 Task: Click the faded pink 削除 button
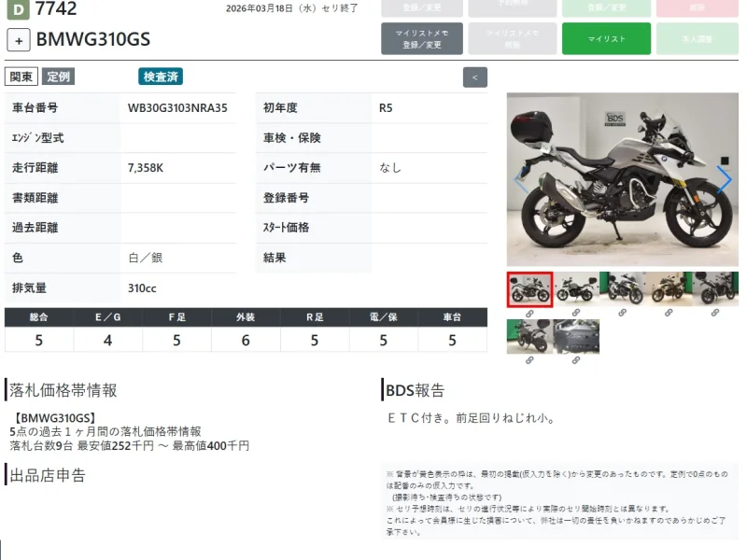pyautogui.click(x=697, y=8)
